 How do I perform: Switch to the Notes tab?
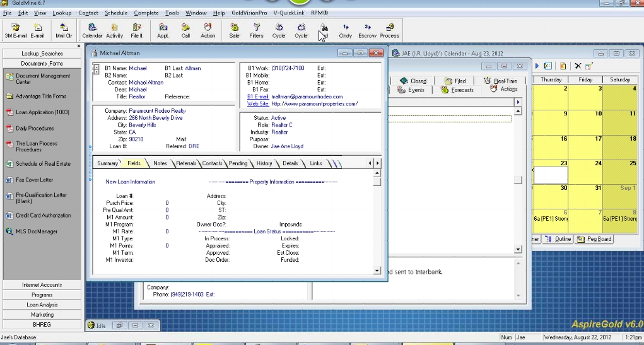pos(160,163)
